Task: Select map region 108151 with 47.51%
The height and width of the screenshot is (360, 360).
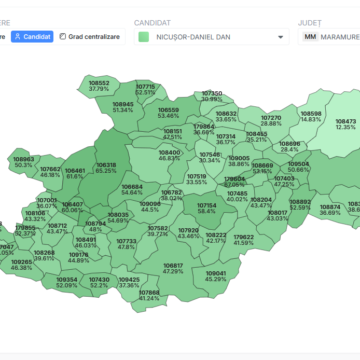Action: click(173, 134)
